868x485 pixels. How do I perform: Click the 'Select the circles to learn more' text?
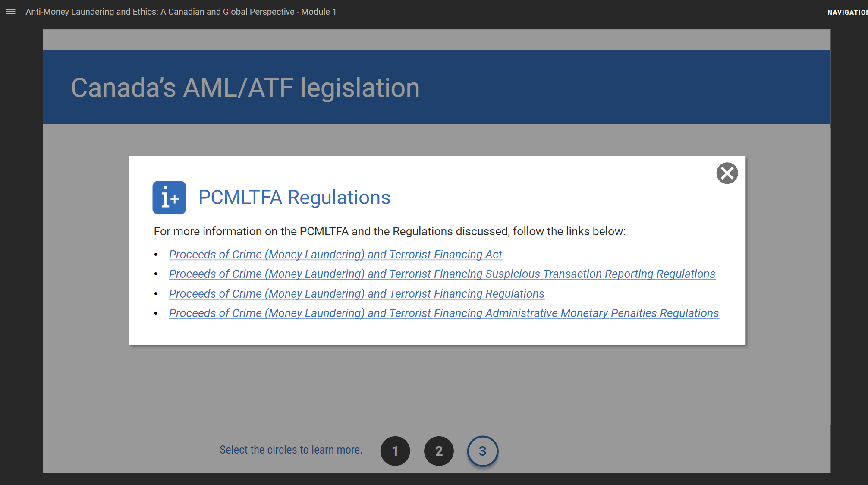coord(291,450)
